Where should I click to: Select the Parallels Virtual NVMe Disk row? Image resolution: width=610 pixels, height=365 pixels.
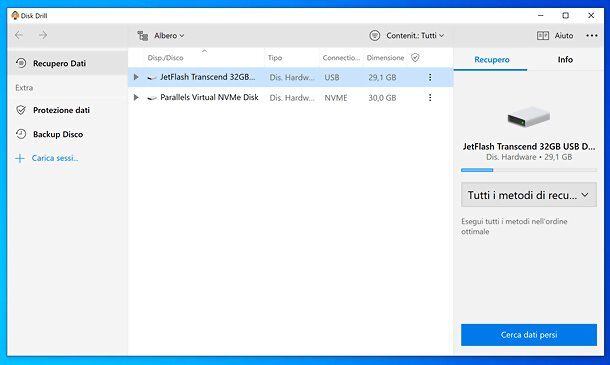point(290,97)
